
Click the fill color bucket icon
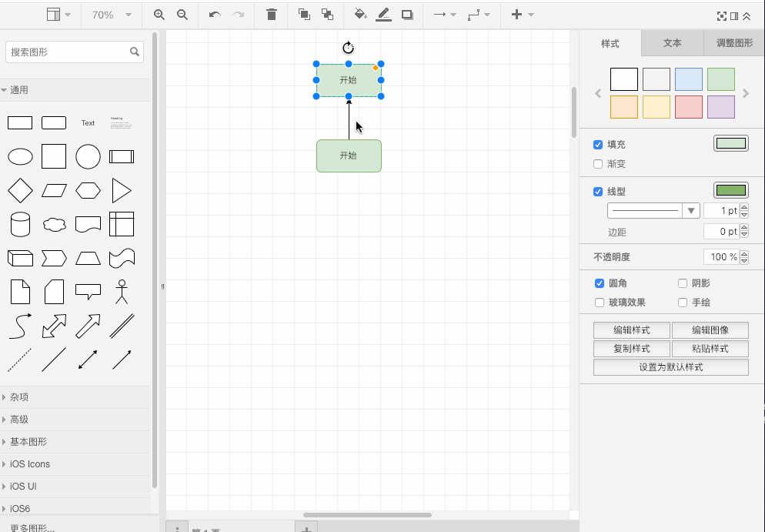click(359, 15)
